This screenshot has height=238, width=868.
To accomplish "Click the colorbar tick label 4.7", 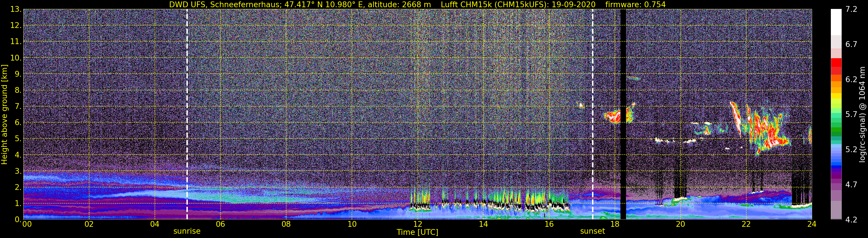I will pyautogui.click(x=851, y=185).
